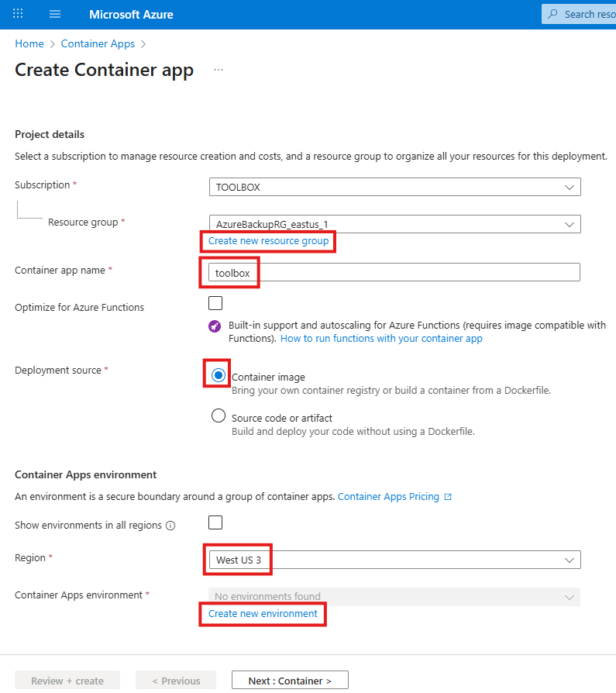Click Next : Container button
This screenshot has height=693, width=616.
pyautogui.click(x=290, y=681)
